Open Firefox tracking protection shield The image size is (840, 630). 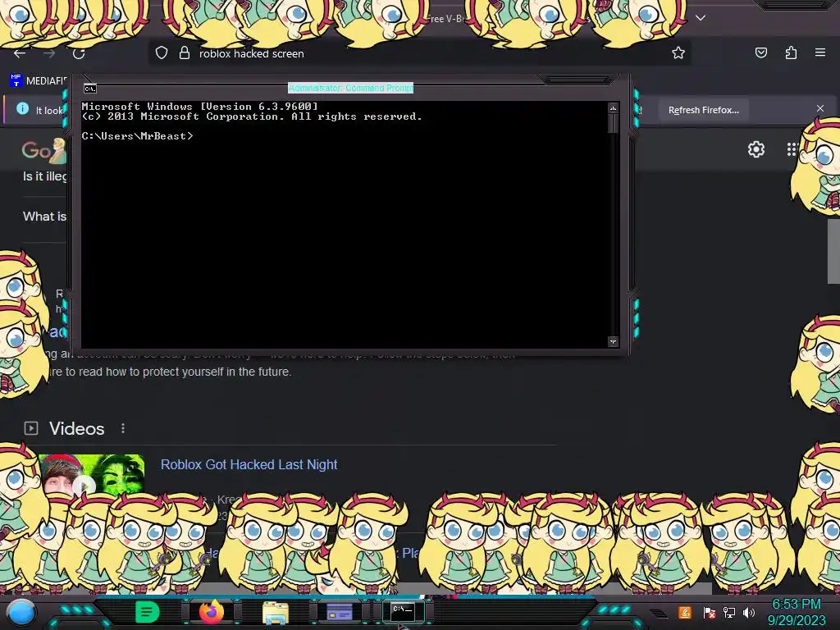[x=162, y=53]
